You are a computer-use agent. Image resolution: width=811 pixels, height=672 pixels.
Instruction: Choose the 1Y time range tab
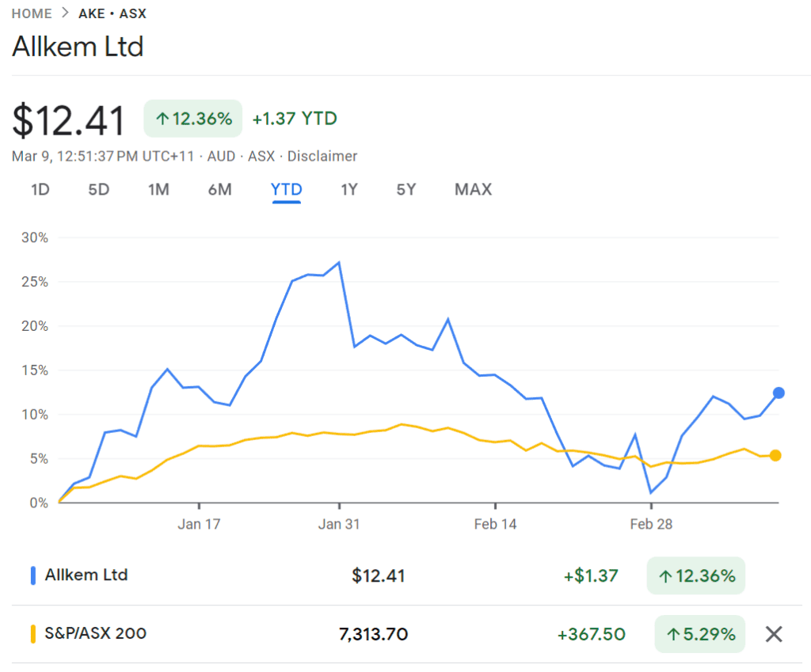coord(349,190)
